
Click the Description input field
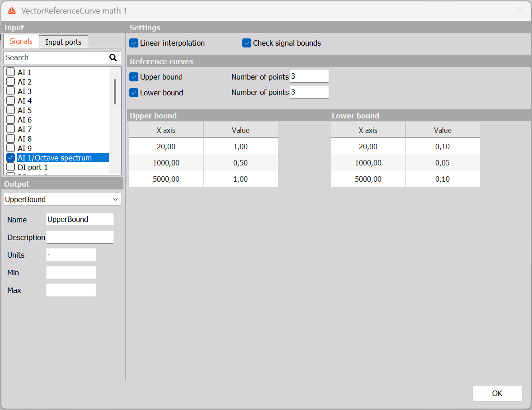click(x=80, y=237)
